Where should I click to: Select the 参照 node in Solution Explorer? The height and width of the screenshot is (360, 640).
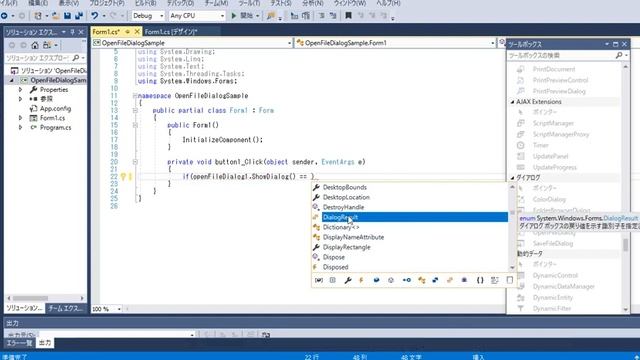(x=46, y=99)
